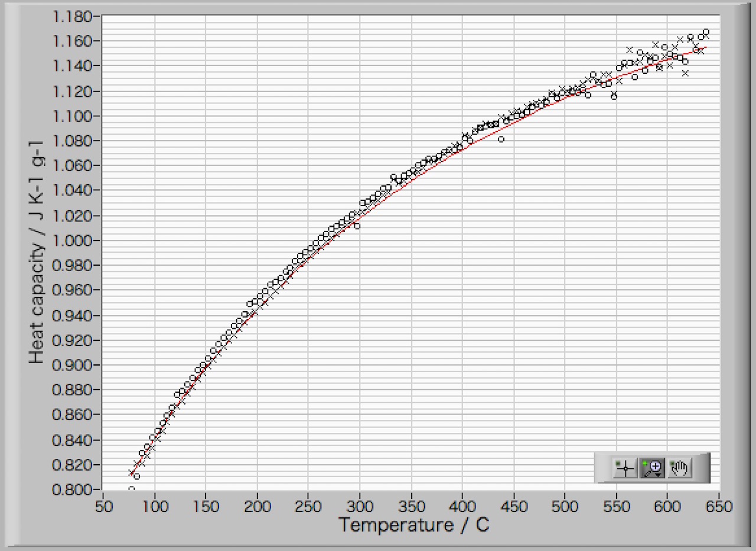Open the zoom tool magnifier dropdown

pyautogui.click(x=653, y=469)
